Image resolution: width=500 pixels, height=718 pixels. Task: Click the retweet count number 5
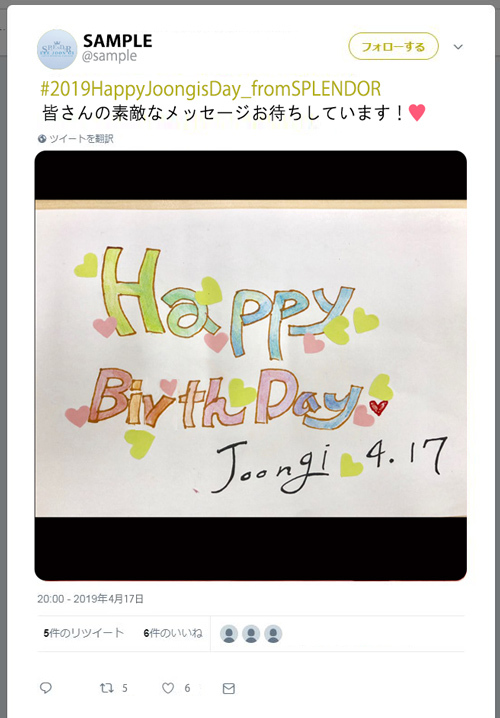[125, 688]
